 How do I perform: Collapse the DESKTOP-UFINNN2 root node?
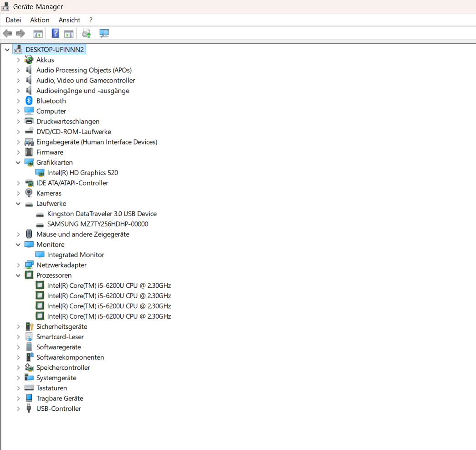tap(7, 50)
